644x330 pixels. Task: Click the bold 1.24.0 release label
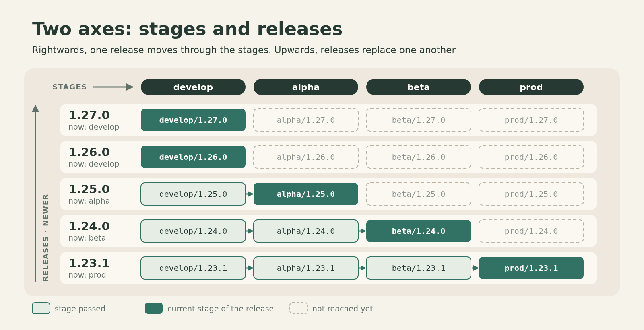pos(89,226)
